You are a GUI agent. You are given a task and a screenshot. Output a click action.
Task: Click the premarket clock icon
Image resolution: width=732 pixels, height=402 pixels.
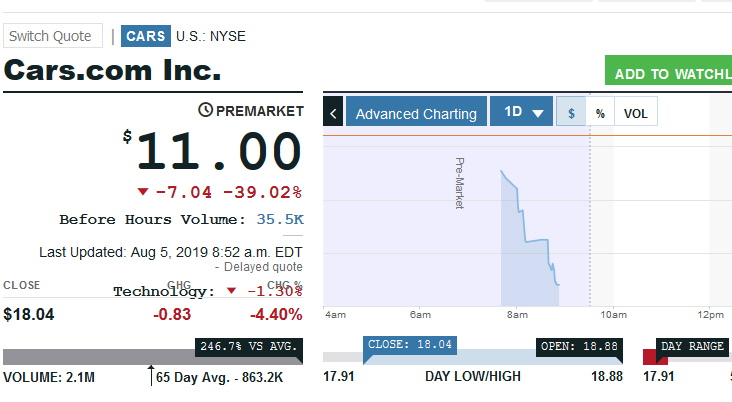205,110
